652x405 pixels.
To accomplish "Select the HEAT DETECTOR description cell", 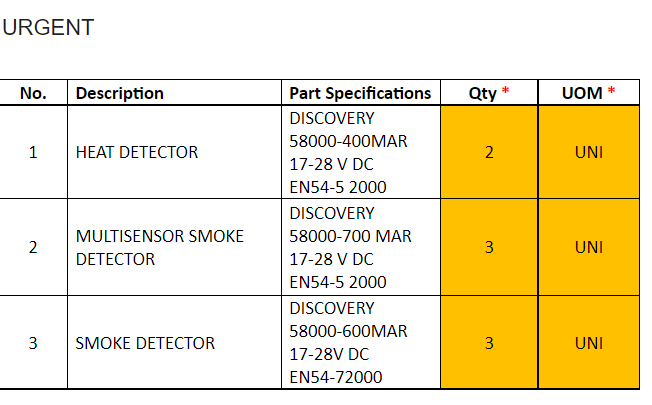I will click(x=137, y=152).
